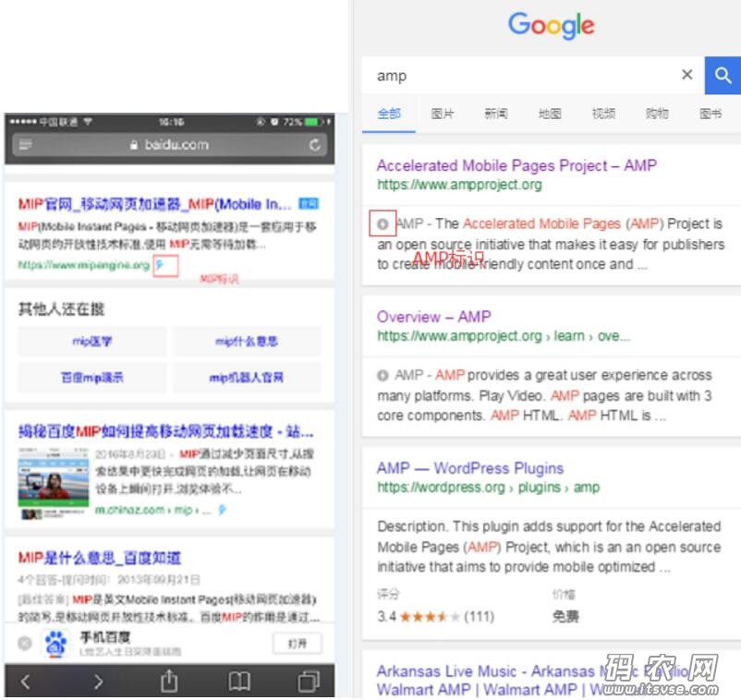Viewport: 741px width, 700px height.
Task: Click the https://www.ampproject.org URL under the first result
Action: [x=459, y=185]
